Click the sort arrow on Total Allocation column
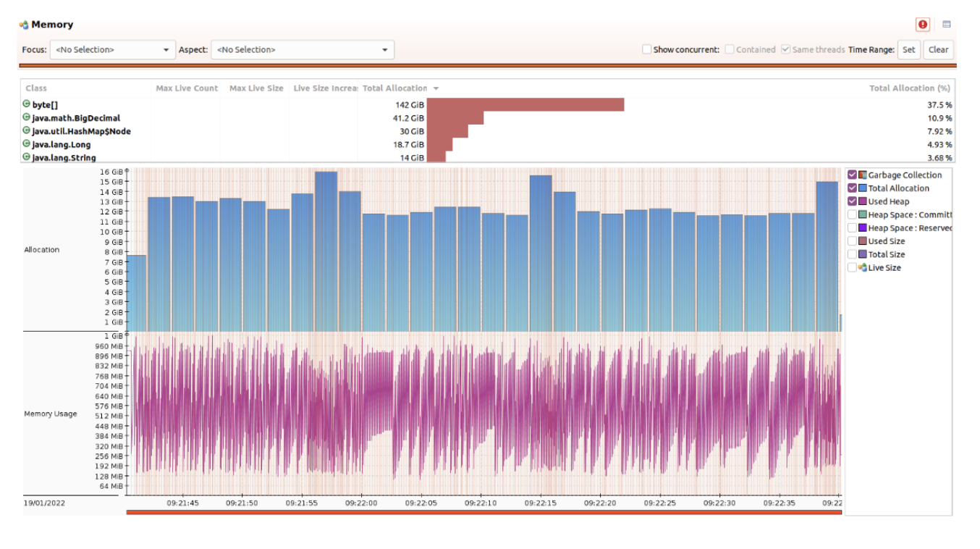Viewport: 980px width, 549px height. [x=436, y=88]
